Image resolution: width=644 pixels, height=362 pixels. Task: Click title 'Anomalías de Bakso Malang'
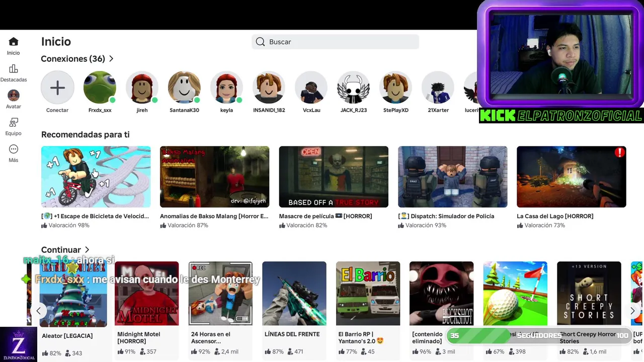point(214,216)
